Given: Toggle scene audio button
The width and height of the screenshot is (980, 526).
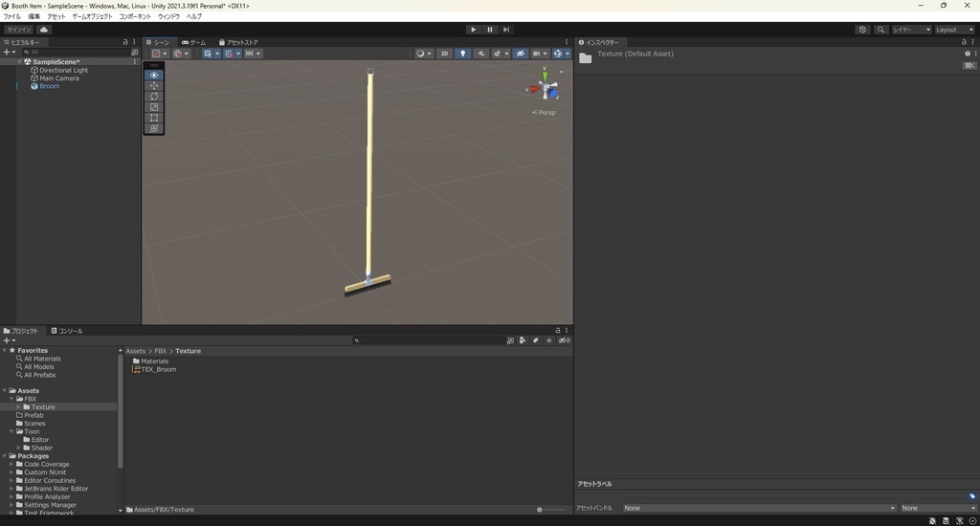Looking at the screenshot, I should [480, 54].
